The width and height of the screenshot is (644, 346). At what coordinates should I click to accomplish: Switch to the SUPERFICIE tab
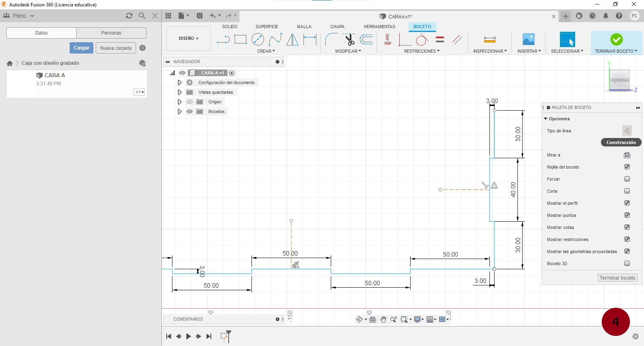(x=266, y=27)
